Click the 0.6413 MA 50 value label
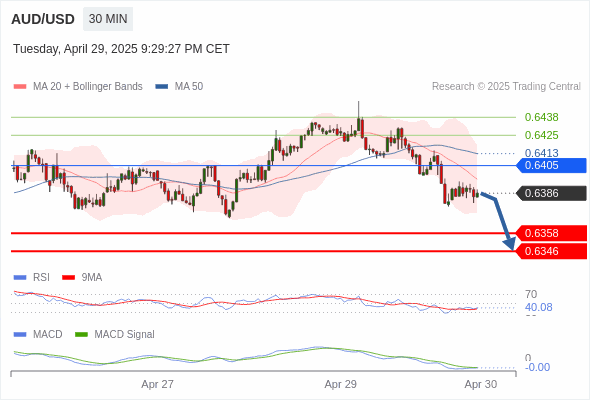This screenshot has width=590, height=400. pyautogui.click(x=541, y=153)
